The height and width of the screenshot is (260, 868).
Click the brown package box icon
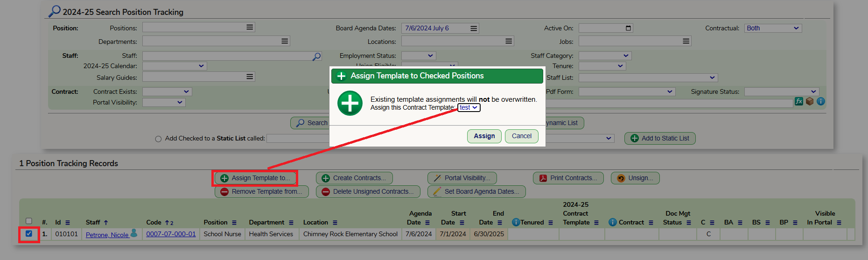[810, 101]
